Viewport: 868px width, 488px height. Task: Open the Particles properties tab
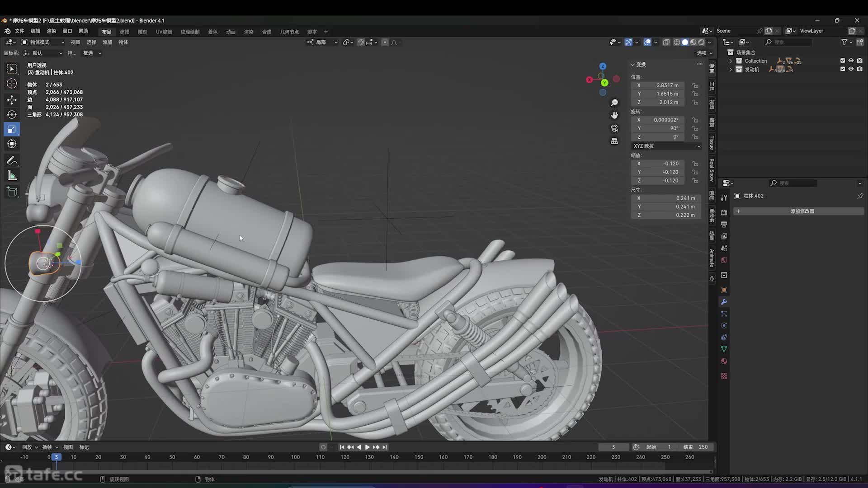pyautogui.click(x=724, y=314)
